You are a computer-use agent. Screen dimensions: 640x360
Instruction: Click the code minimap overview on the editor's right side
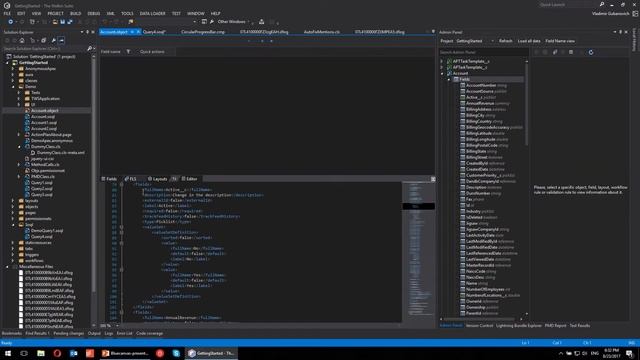click(418, 251)
